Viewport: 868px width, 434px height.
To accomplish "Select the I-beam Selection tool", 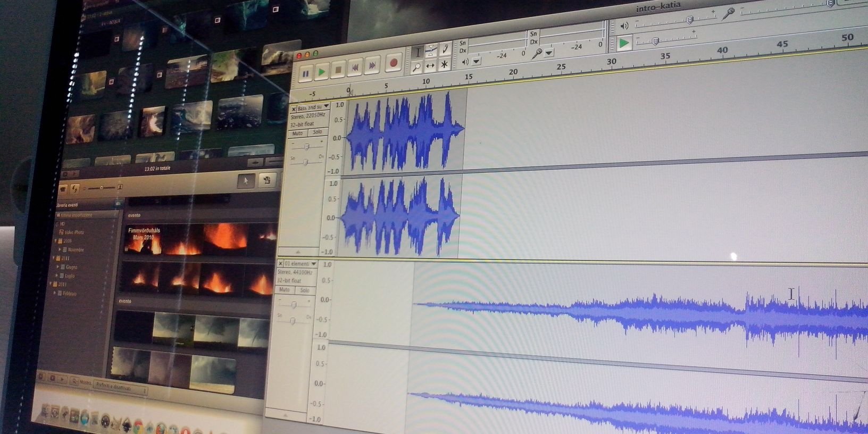I will 418,52.
